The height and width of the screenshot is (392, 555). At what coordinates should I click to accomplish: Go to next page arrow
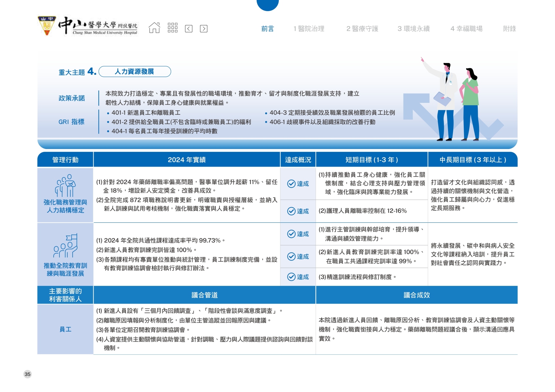(x=204, y=29)
